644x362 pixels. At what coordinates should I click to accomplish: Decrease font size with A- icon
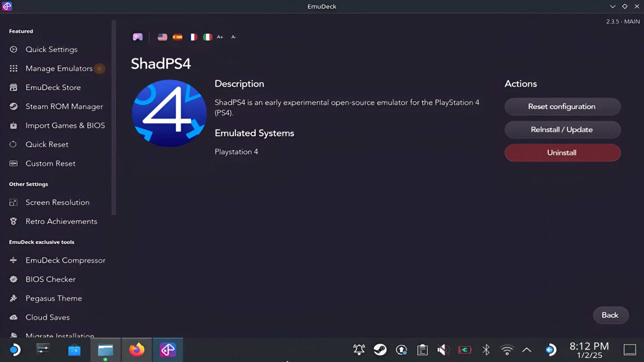pyautogui.click(x=233, y=37)
